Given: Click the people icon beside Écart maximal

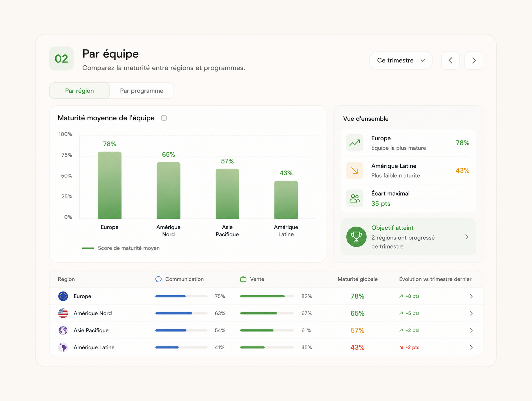Looking at the screenshot, I should point(354,198).
